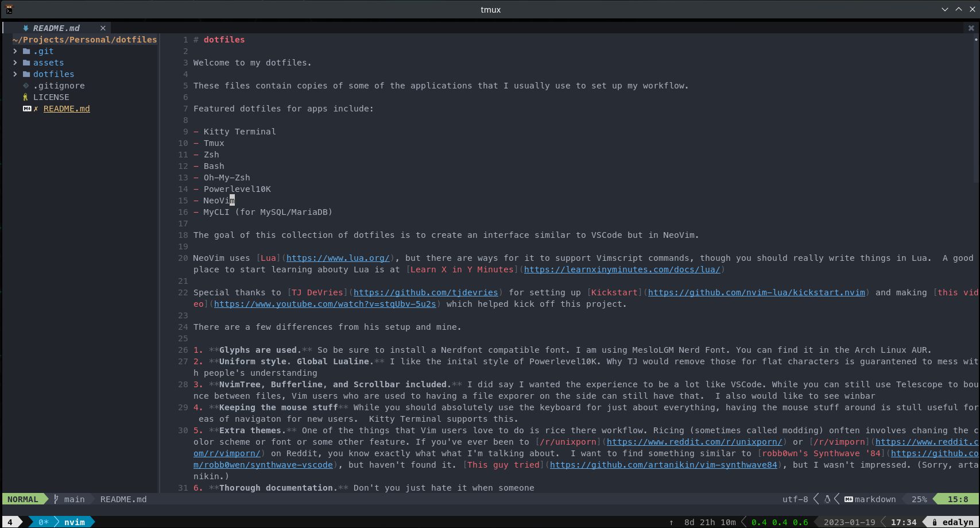Viewport: 980px width, 528px height.
Task: Click the Kitty Terminal list item
Action: tap(239, 132)
